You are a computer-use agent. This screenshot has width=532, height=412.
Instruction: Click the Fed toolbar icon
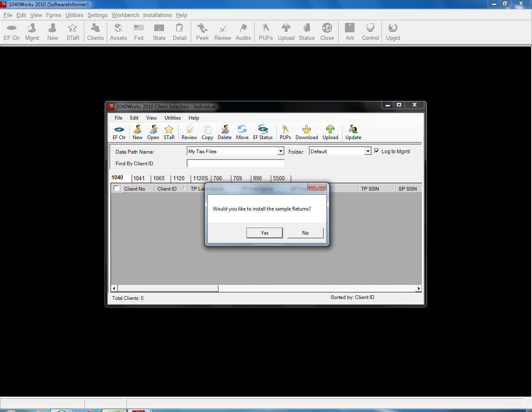tap(139, 32)
